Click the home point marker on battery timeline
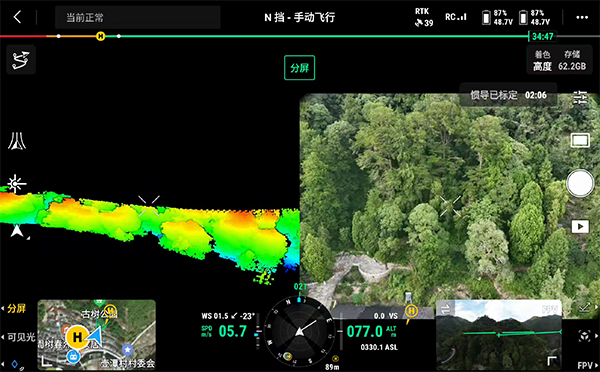The height and width of the screenshot is (372, 600). coord(100,36)
